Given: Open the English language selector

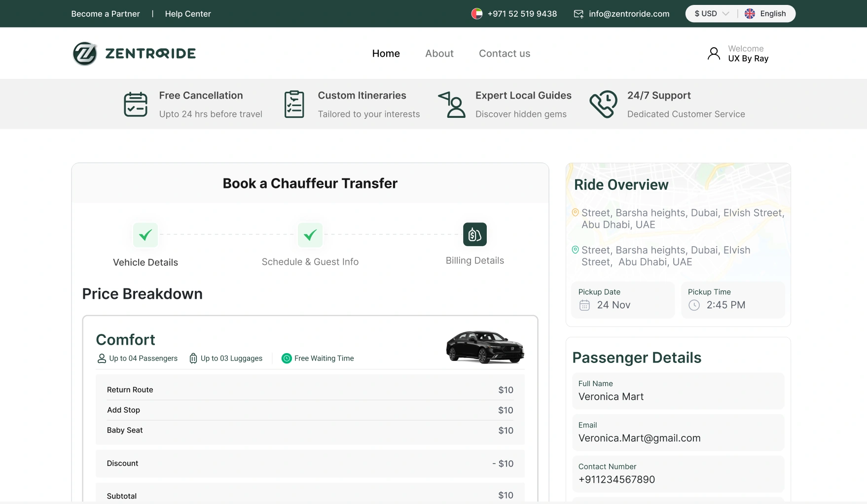Looking at the screenshot, I should point(766,14).
